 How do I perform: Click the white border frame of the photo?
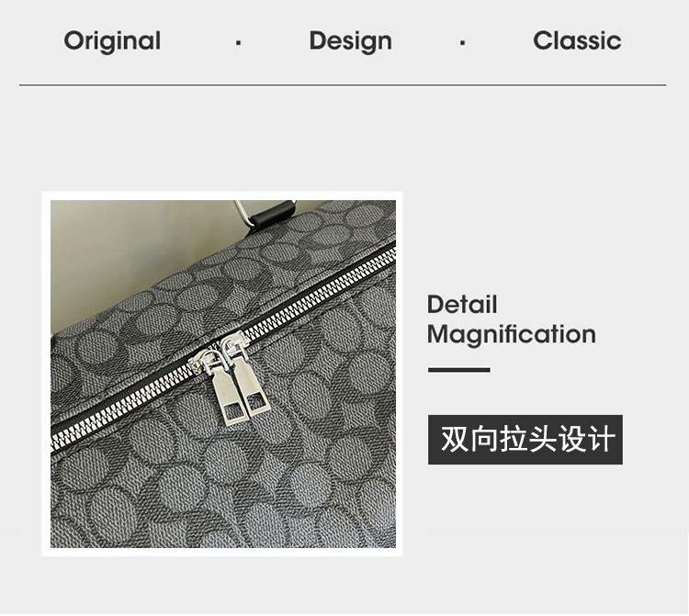(x=222, y=196)
